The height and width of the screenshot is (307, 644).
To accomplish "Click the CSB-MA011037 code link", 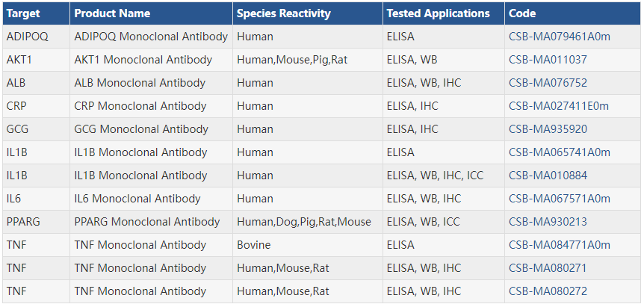I will coord(548,60).
